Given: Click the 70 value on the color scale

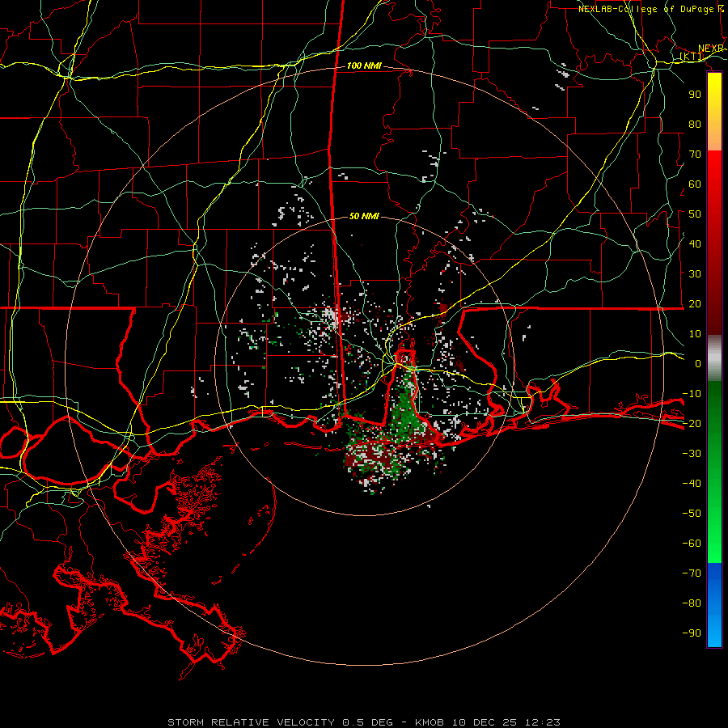Looking at the screenshot, I should click(695, 154).
